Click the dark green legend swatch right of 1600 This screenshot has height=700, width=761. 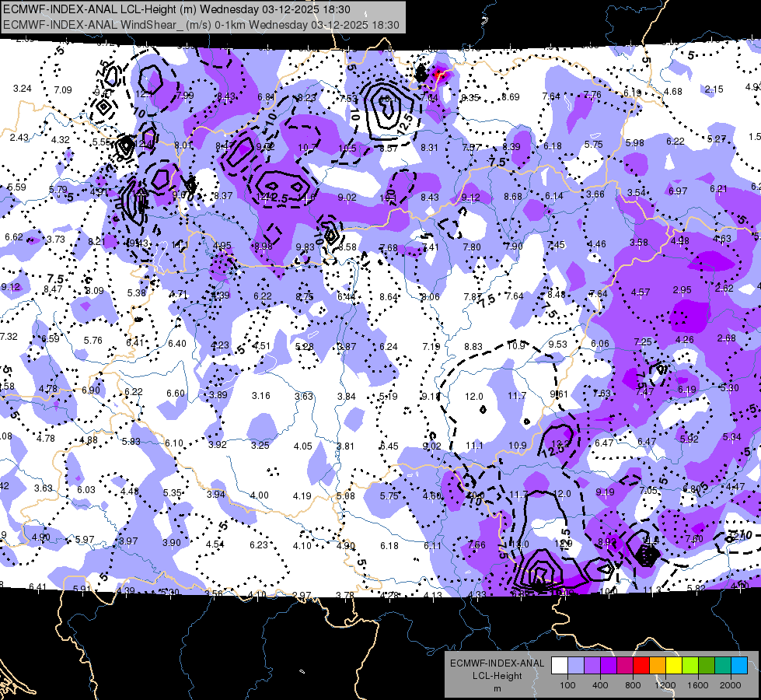(706, 665)
